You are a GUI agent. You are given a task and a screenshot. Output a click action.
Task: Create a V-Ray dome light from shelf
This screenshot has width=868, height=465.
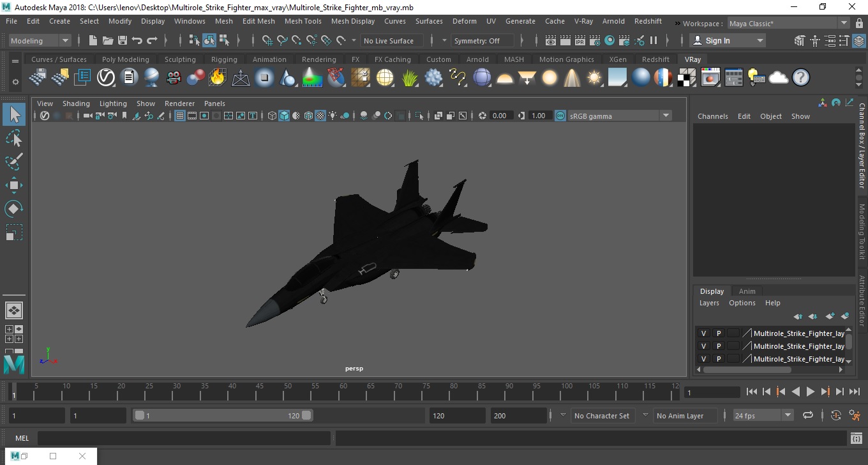click(505, 78)
